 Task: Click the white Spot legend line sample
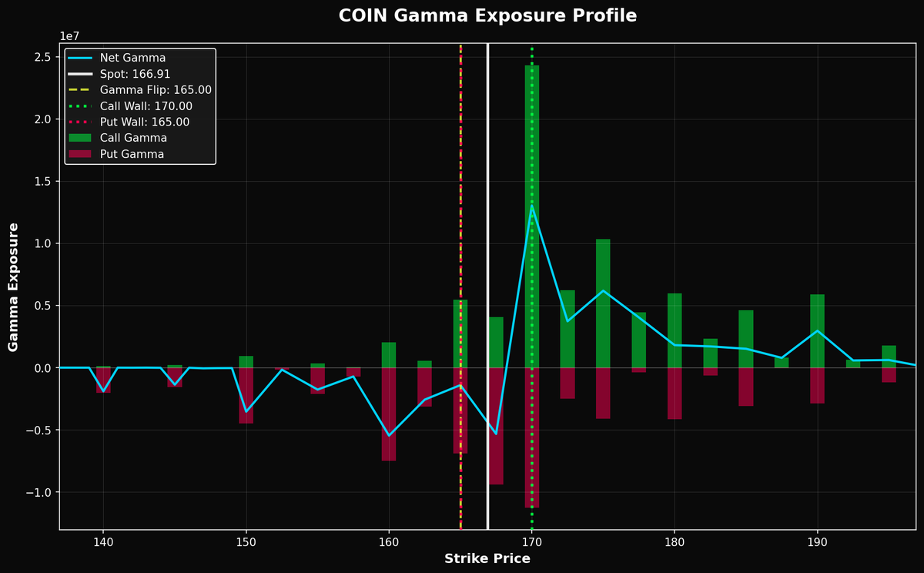click(80, 75)
